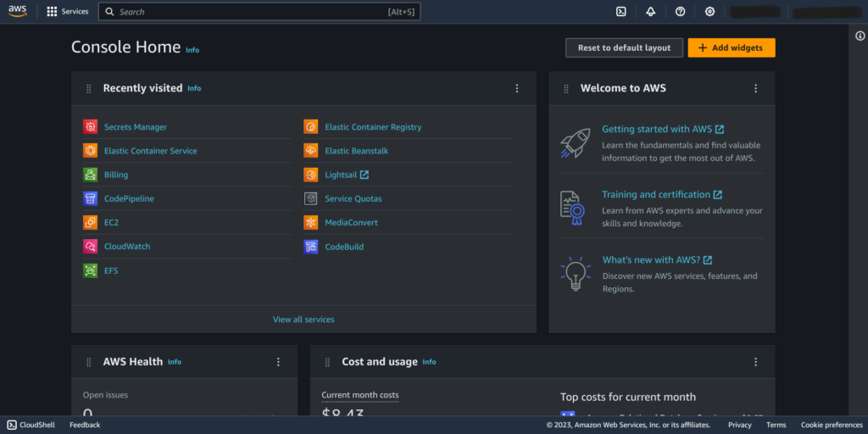The image size is (868, 434).
Task: Click Info next to Cost and usage
Action: [429, 361]
